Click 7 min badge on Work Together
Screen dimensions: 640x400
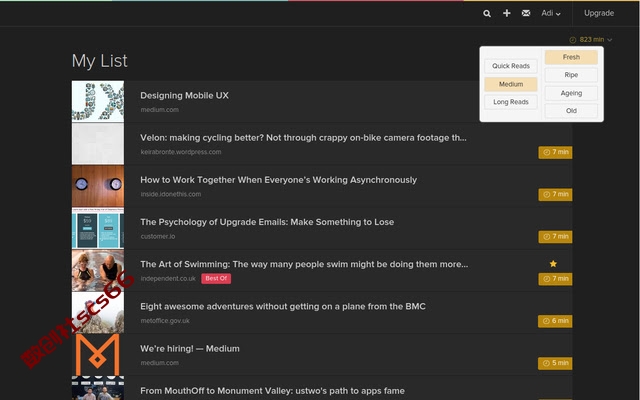coord(555,194)
